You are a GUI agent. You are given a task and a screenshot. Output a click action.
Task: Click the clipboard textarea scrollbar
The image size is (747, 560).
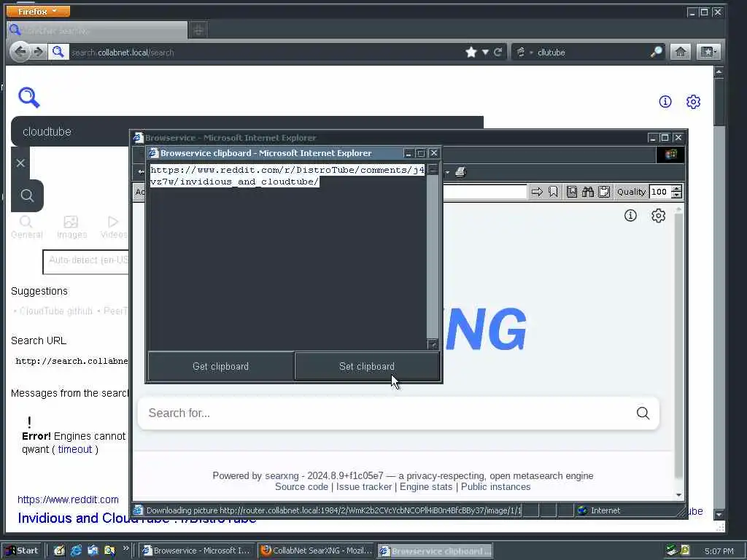pyautogui.click(x=432, y=257)
